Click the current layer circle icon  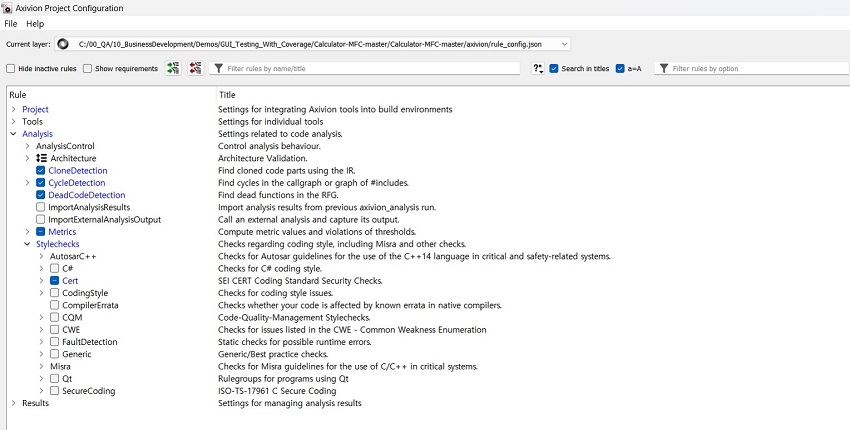click(63, 44)
